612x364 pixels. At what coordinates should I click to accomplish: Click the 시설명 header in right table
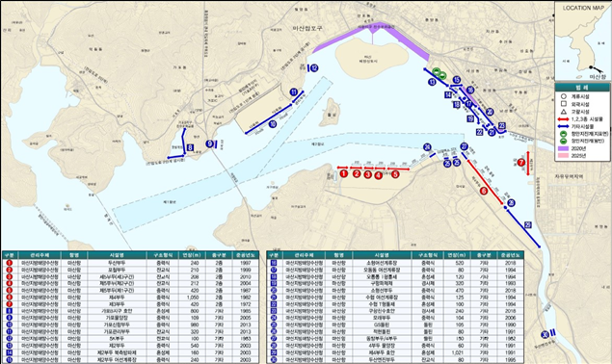click(x=382, y=255)
